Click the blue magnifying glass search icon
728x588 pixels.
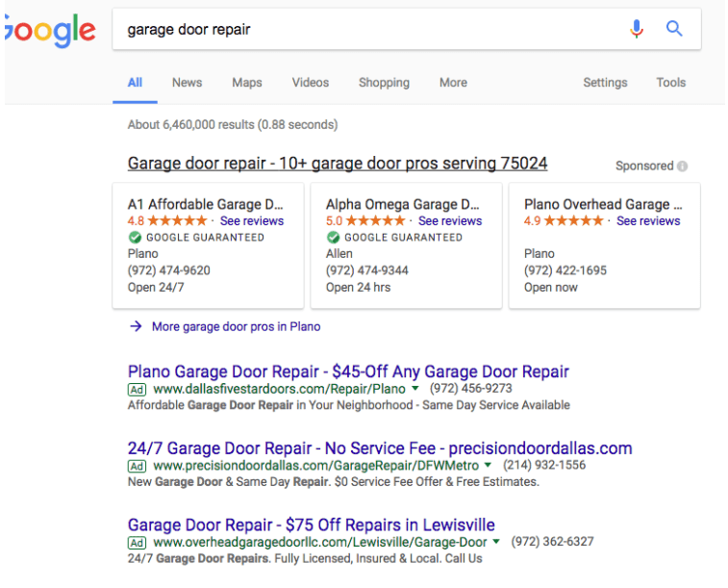[x=674, y=29]
